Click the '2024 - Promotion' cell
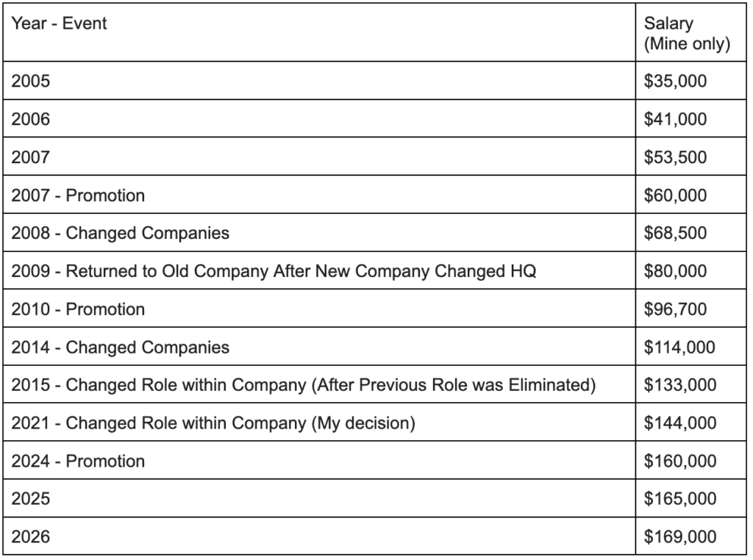Image resolution: width=753 pixels, height=560 pixels. click(x=319, y=460)
